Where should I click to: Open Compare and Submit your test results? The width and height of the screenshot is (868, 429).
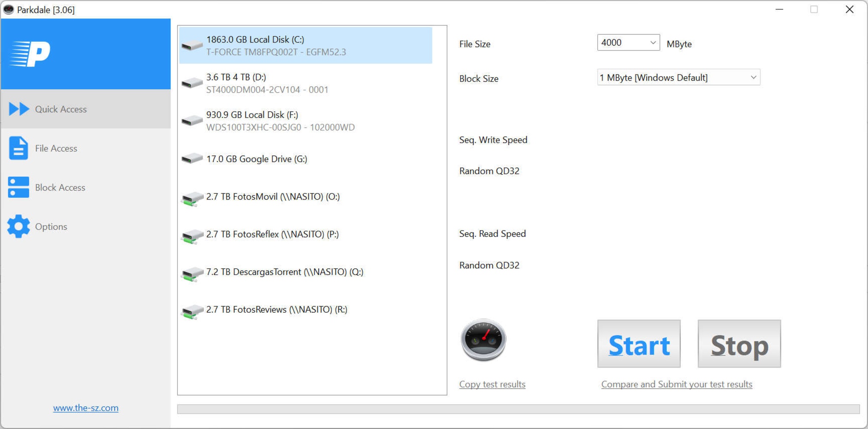pos(677,384)
